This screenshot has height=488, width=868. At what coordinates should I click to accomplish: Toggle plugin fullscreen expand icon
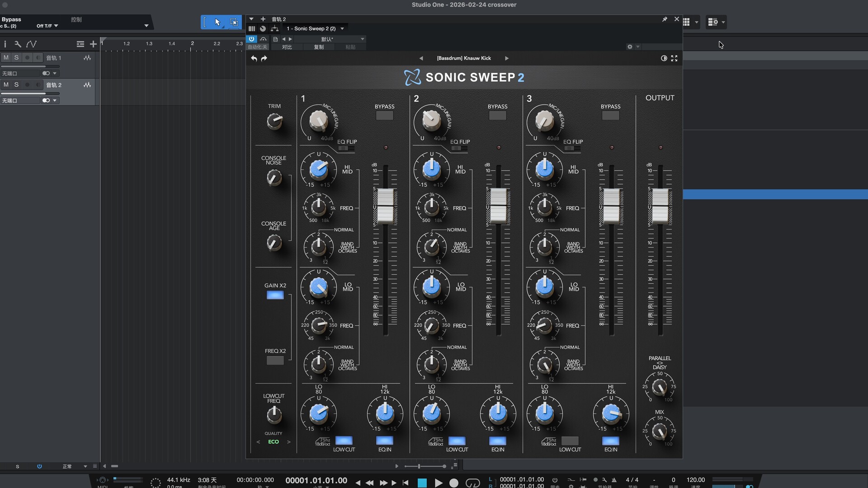[x=674, y=58]
